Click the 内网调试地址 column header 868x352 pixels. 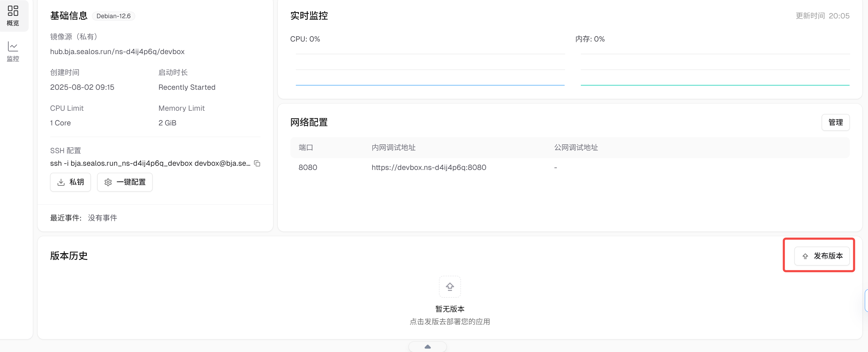coord(393,147)
